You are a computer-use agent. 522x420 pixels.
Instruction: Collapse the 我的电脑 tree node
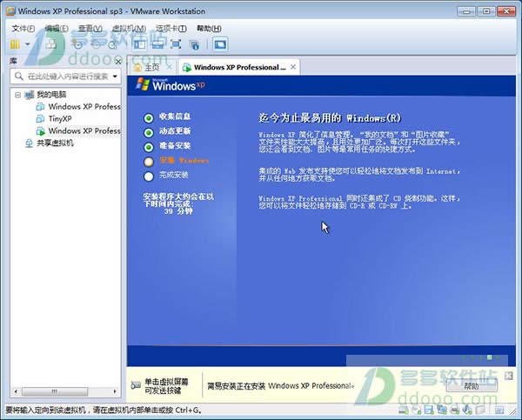click(x=17, y=95)
